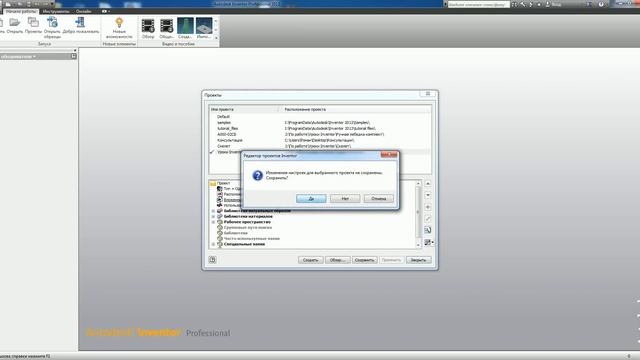
Task: Click the help question mark icon in title bar
Action: pos(601,4)
